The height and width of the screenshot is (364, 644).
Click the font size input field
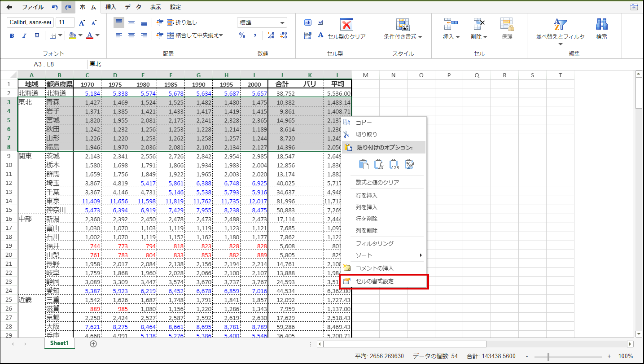click(x=66, y=22)
